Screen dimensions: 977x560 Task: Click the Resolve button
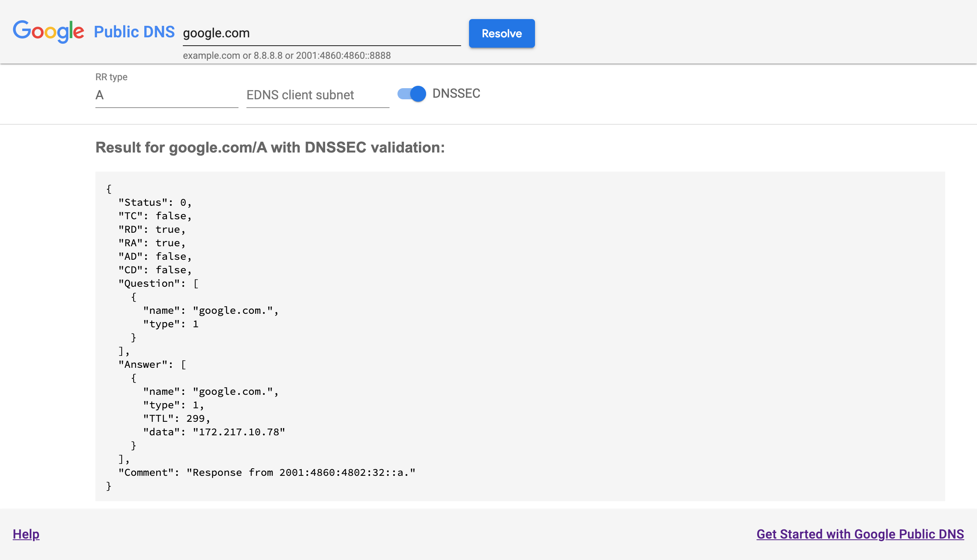[502, 33]
